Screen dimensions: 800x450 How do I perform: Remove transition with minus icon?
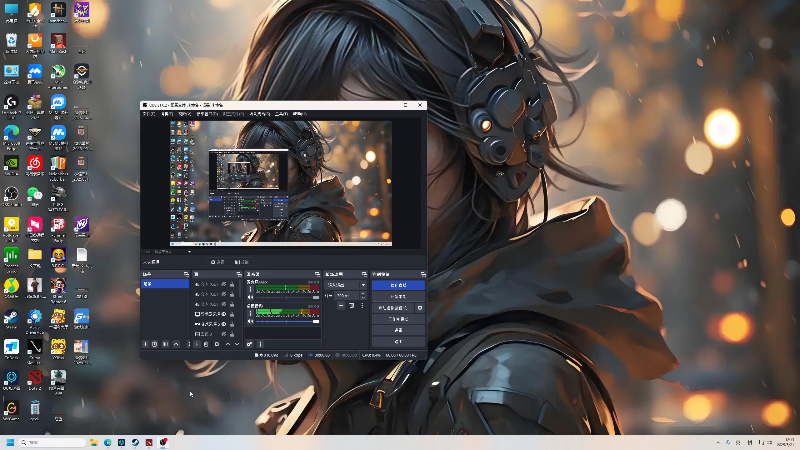pos(341,305)
